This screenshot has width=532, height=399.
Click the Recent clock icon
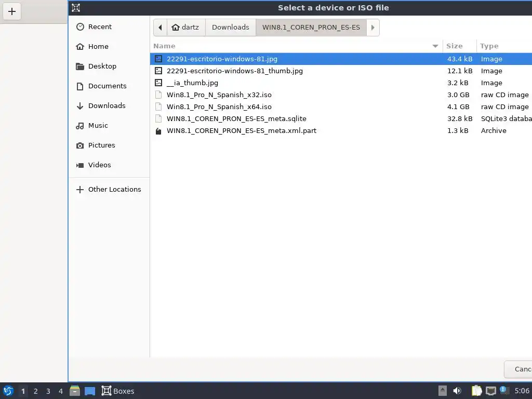pyautogui.click(x=80, y=27)
